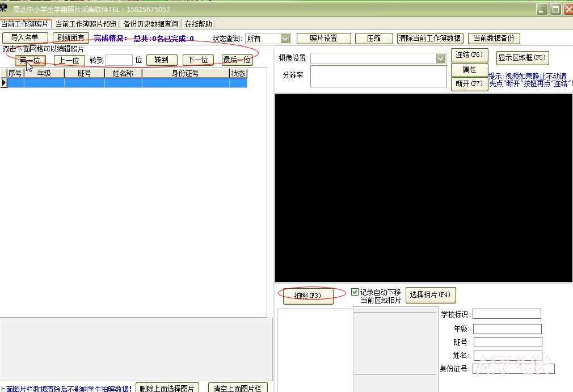Click the 显示区域框(F5) button
573x392 pixels.
point(522,57)
